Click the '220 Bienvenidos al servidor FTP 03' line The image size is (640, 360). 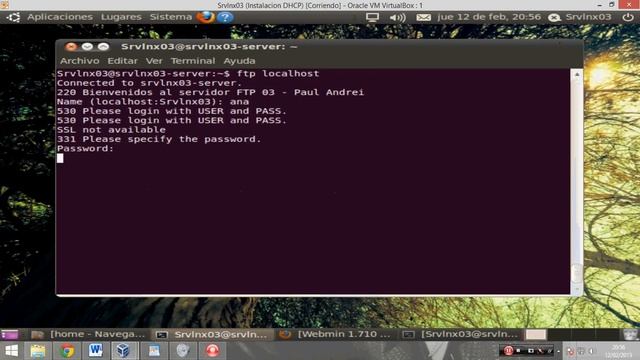[x=210, y=92]
